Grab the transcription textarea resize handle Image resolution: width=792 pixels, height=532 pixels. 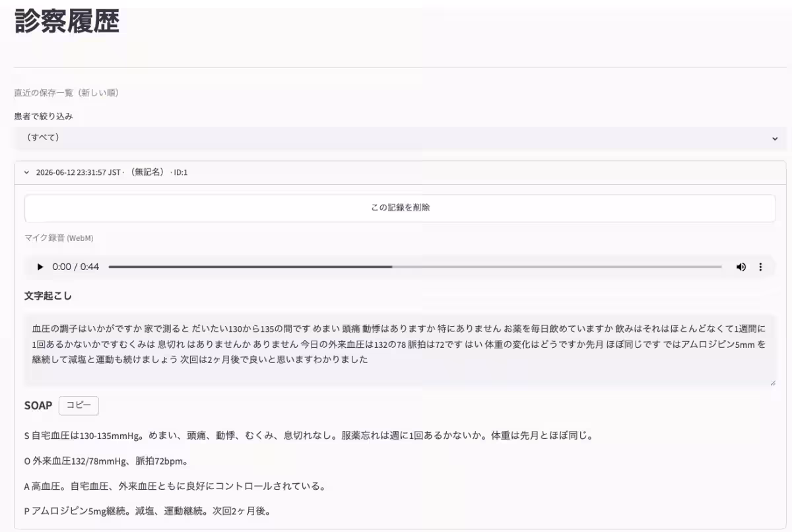(772, 382)
